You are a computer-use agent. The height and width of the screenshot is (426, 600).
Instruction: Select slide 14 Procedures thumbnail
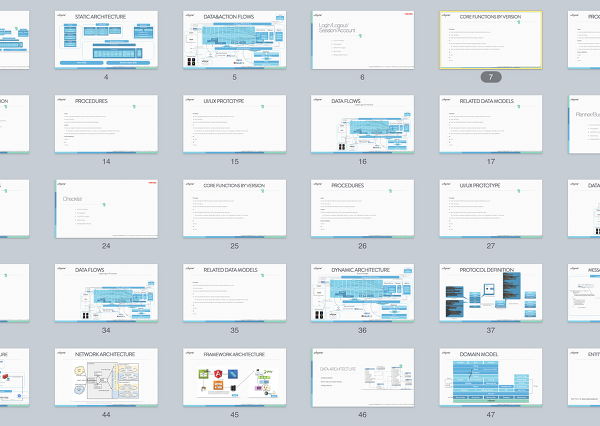[106, 125]
